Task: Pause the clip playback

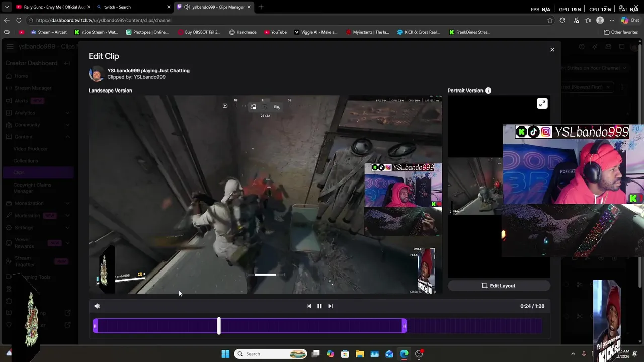Action: coord(319,306)
